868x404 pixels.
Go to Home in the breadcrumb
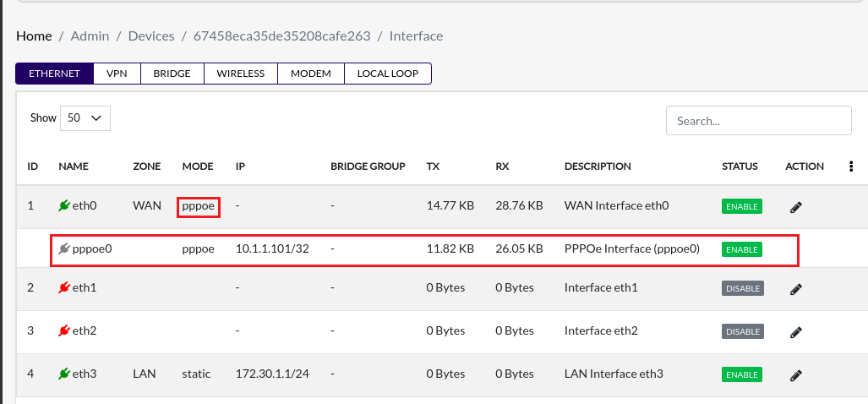(34, 36)
